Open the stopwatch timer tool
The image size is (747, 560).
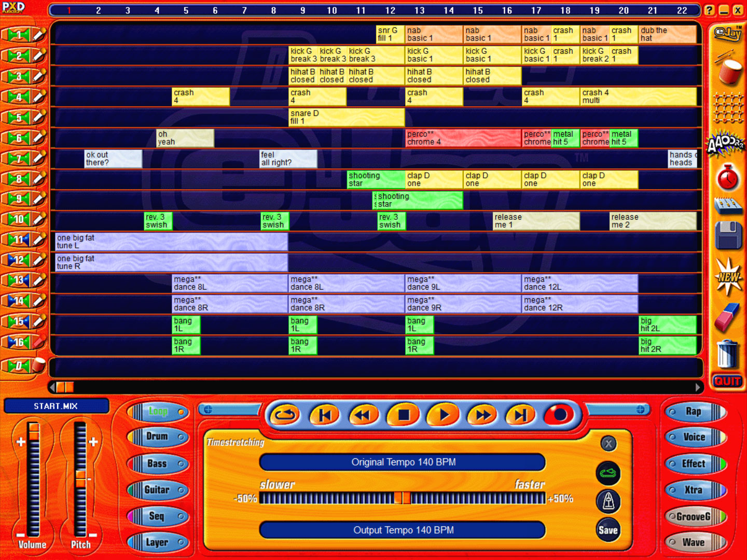(728, 178)
